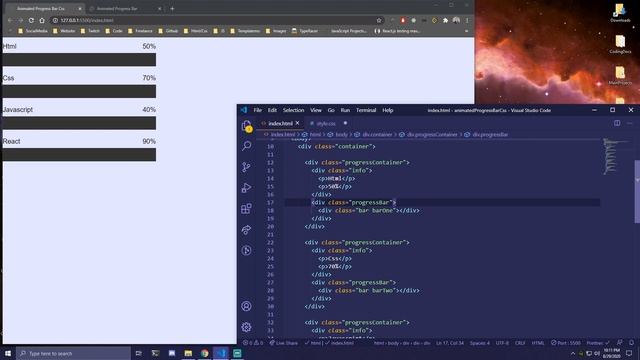Open the Search view in VS Code
640x360 pixels.
click(247, 146)
